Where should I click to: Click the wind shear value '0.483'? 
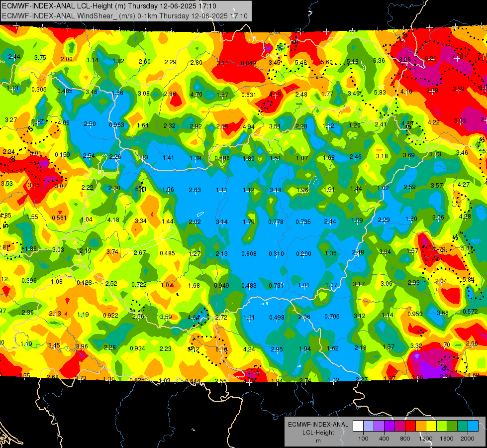[x=249, y=285]
